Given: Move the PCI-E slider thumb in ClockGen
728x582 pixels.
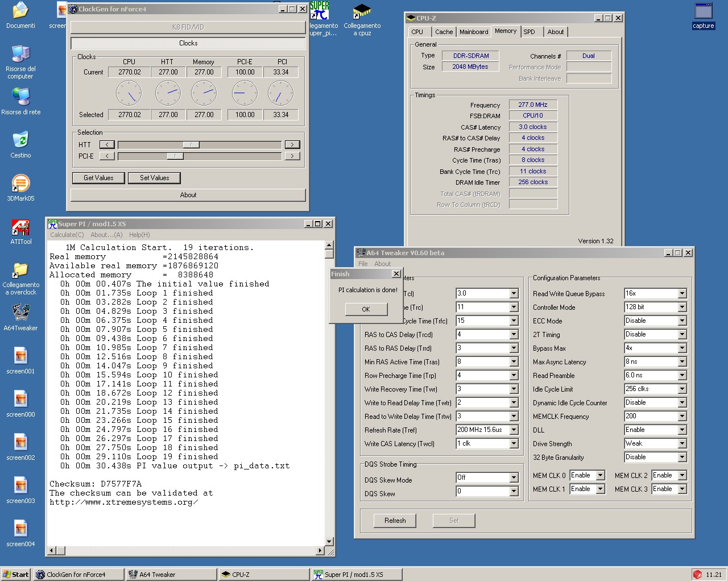Looking at the screenshot, I should [175, 156].
